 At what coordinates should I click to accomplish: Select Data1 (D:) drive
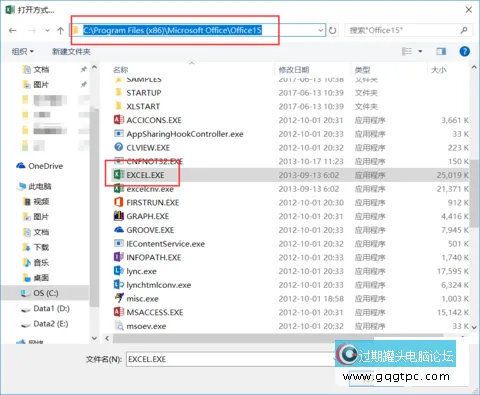tap(45, 308)
